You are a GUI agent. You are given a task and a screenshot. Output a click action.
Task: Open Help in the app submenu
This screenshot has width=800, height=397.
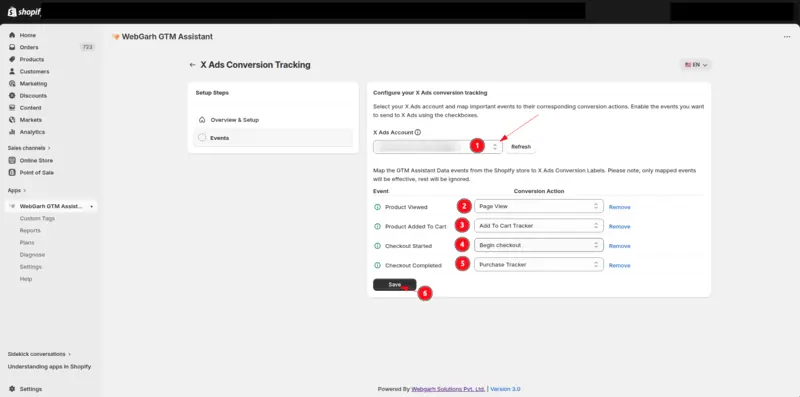(26, 279)
